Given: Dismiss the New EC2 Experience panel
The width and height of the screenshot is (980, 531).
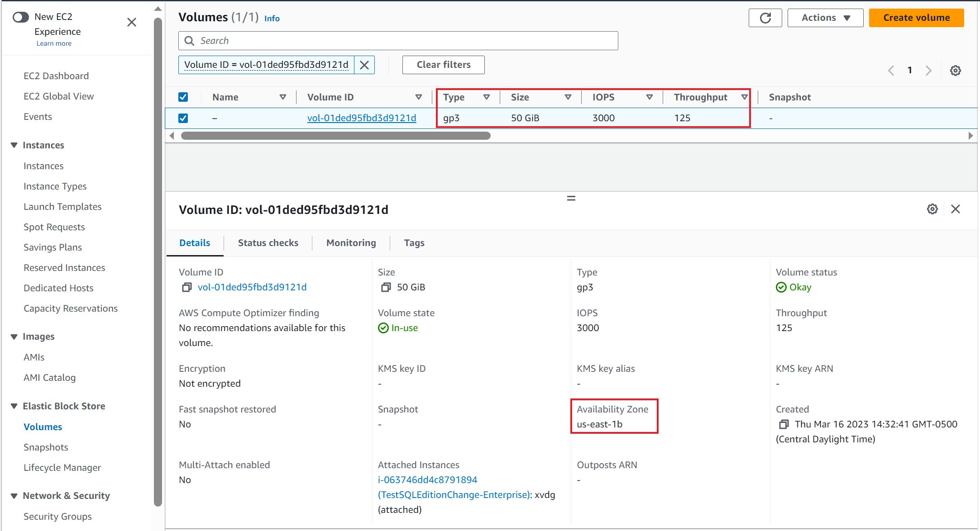Looking at the screenshot, I should pyautogui.click(x=131, y=22).
